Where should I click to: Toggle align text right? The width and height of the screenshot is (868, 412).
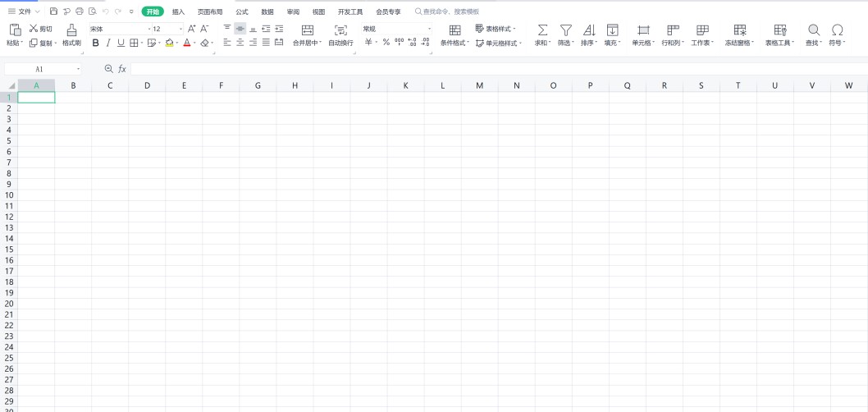point(253,42)
